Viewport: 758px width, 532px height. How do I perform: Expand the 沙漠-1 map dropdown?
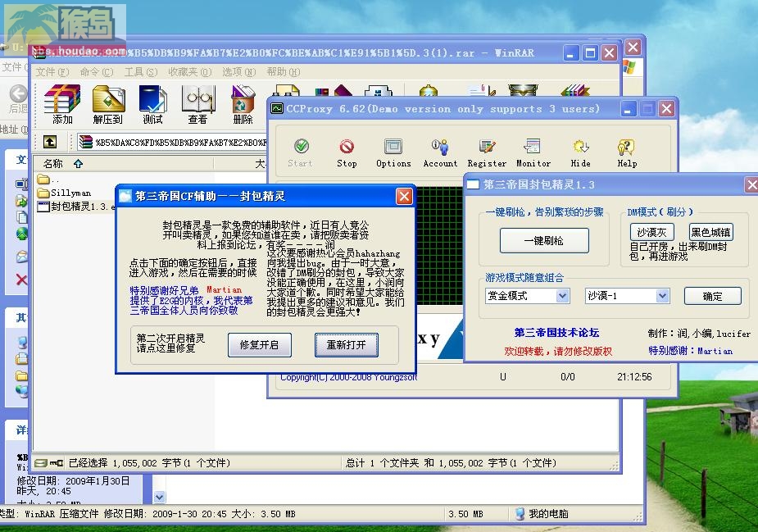[x=662, y=295]
